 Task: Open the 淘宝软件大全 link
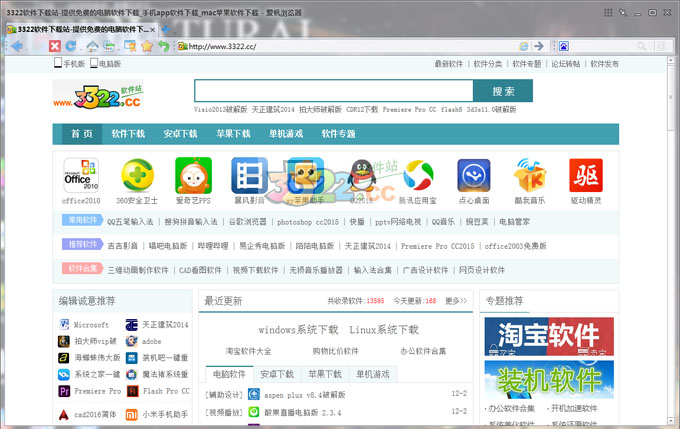tap(248, 351)
